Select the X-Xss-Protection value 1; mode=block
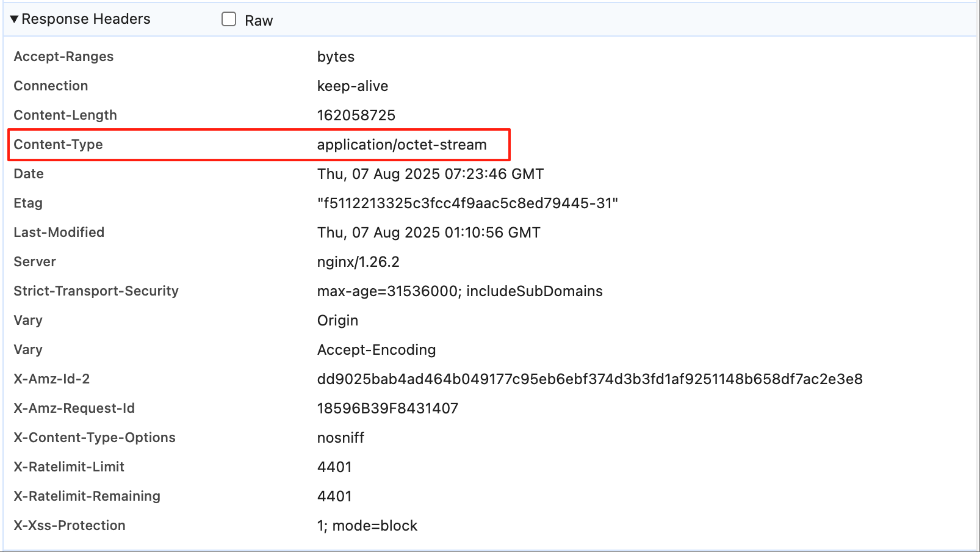The width and height of the screenshot is (980, 552). click(x=367, y=526)
